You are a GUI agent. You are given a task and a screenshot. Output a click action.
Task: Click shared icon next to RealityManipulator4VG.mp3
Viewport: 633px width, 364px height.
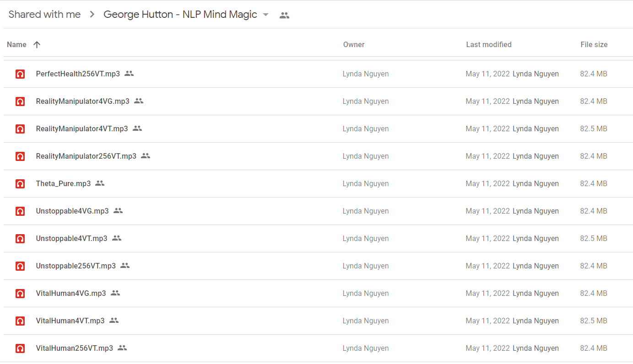(x=139, y=101)
